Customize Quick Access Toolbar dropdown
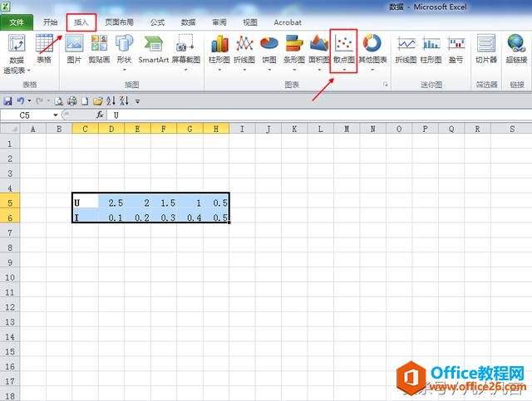532x401 pixels. pyautogui.click(x=137, y=101)
